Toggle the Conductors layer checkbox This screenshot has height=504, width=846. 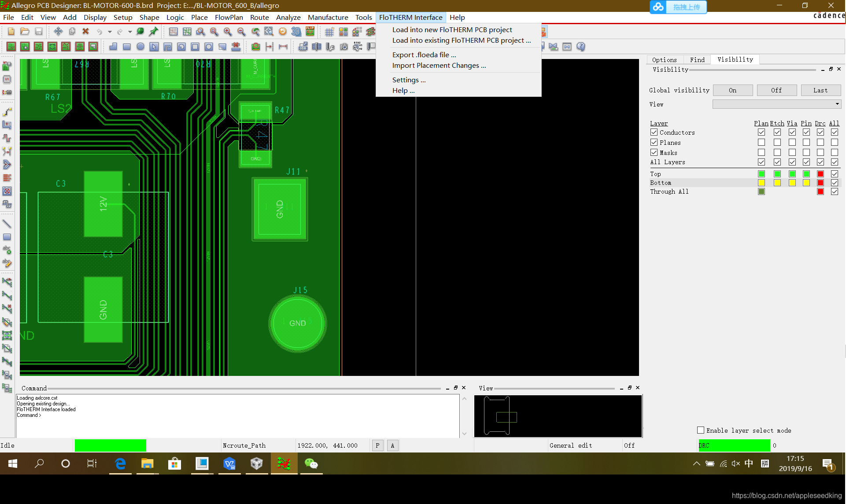click(x=654, y=132)
